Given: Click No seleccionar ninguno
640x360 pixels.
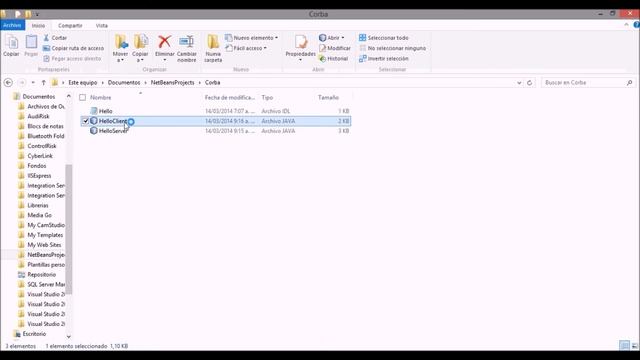Looking at the screenshot, I should coord(393,48).
